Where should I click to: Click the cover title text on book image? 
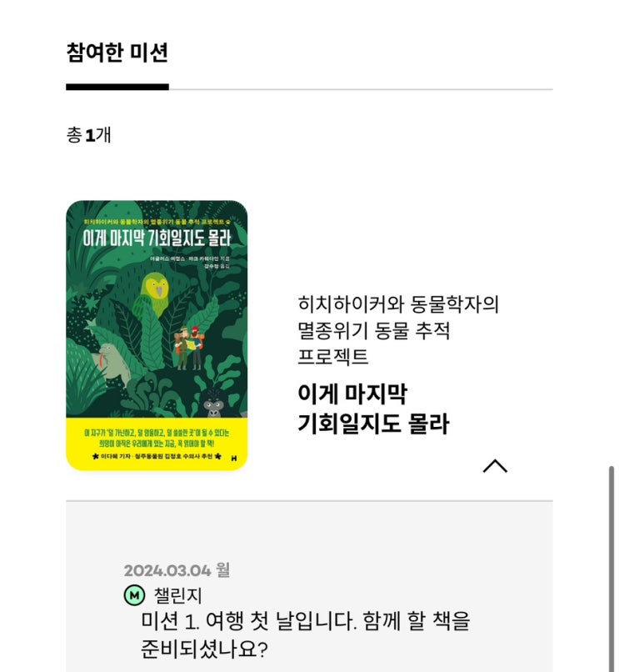(x=157, y=238)
